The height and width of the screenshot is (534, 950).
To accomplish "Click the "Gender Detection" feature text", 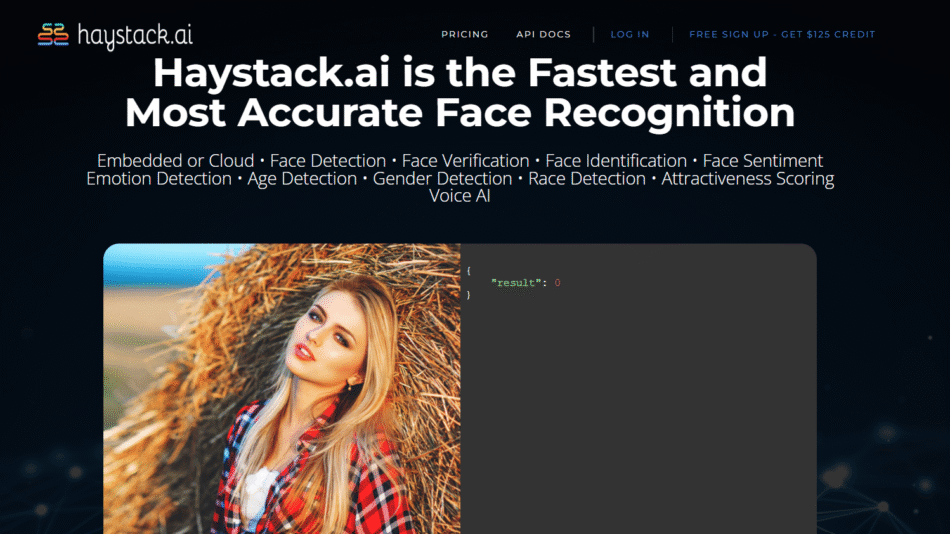I will [x=442, y=178].
